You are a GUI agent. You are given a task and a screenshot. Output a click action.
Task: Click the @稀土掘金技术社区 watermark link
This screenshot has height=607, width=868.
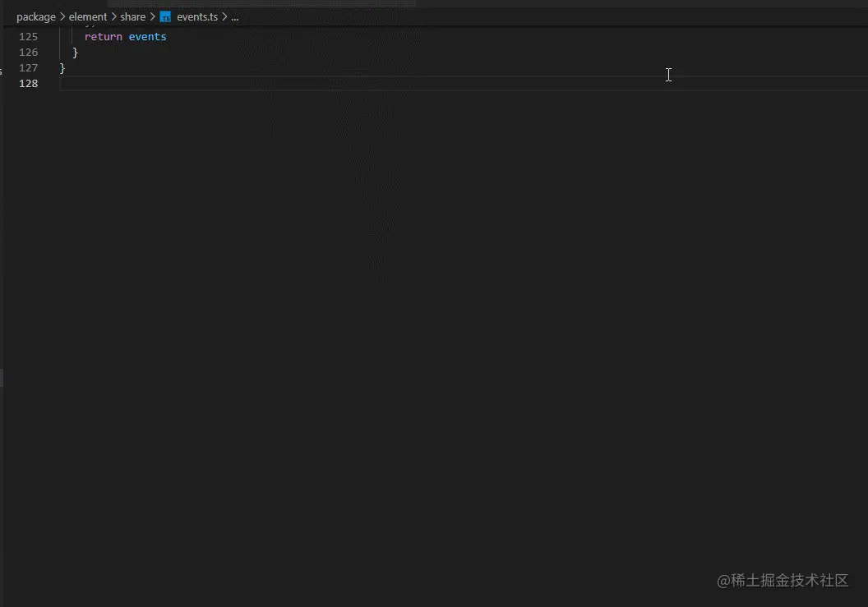783,581
